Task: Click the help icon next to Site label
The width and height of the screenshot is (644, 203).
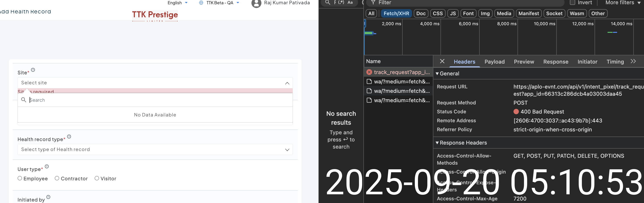Action: click(x=33, y=70)
